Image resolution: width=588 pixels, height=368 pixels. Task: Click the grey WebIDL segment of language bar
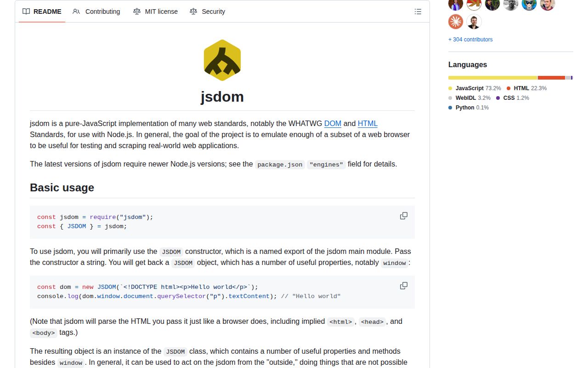568,78
